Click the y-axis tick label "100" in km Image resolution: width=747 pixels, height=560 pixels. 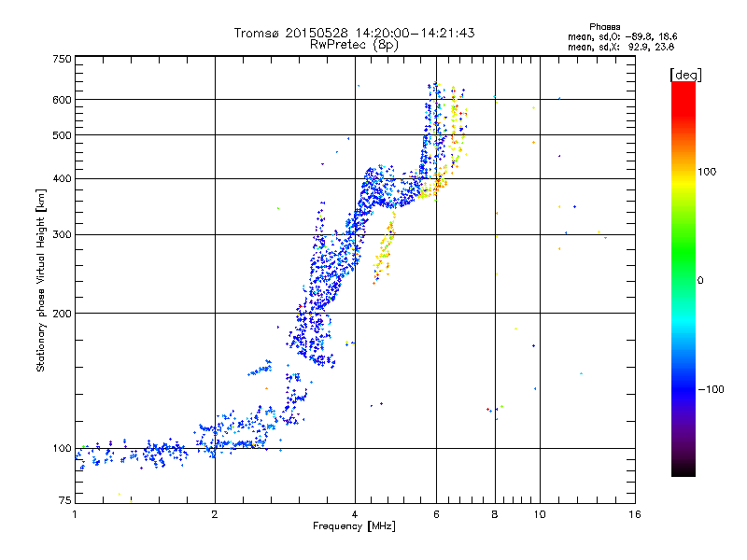pos(63,449)
